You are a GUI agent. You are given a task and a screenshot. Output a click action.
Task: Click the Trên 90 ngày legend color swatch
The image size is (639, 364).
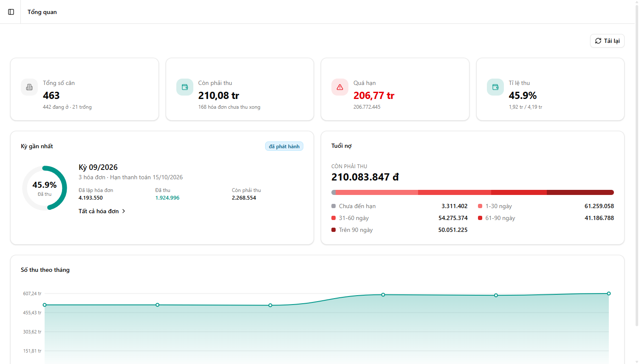[334, 230]
